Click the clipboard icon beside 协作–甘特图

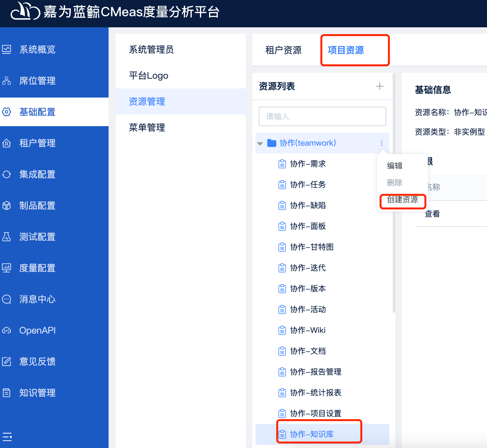click(x=282, y=247)
